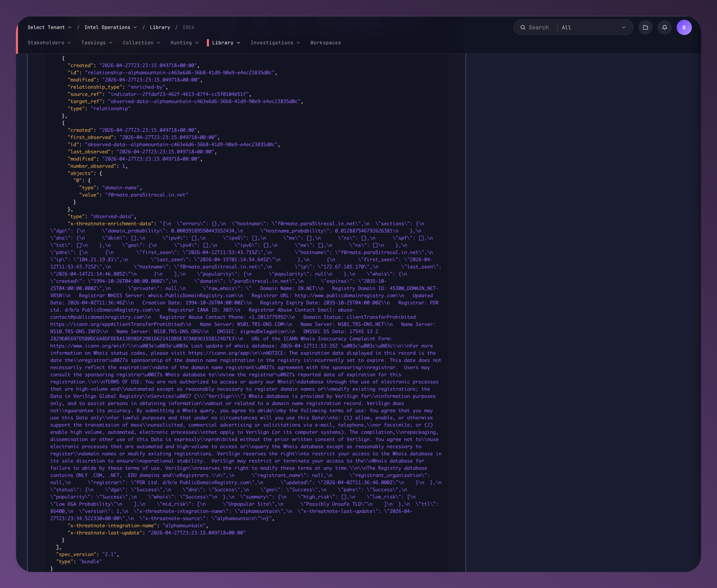
Task: Open the Stakeholders menu
Action: pos(49,43)
